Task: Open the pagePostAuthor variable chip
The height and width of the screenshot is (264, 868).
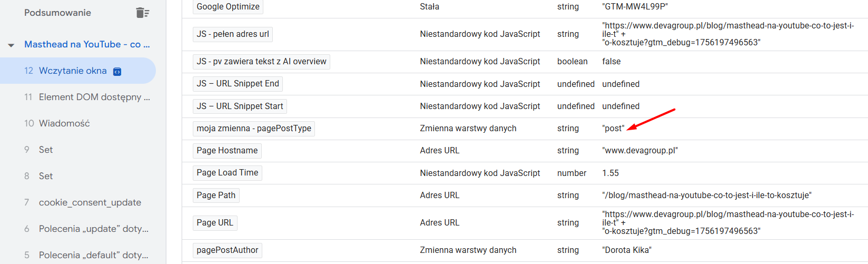Action: [x=228, y=250]
